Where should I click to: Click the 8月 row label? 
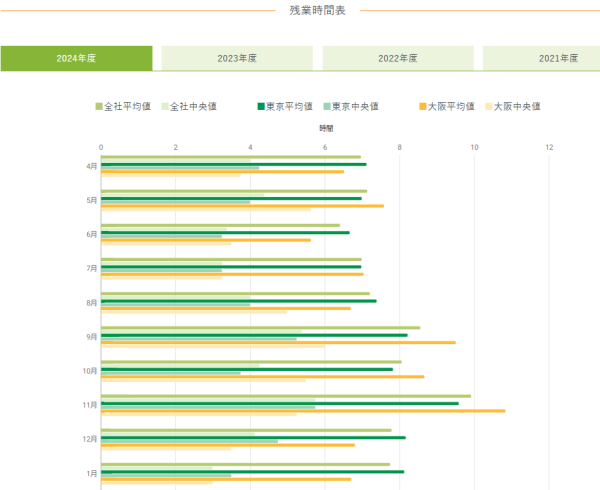92,303
